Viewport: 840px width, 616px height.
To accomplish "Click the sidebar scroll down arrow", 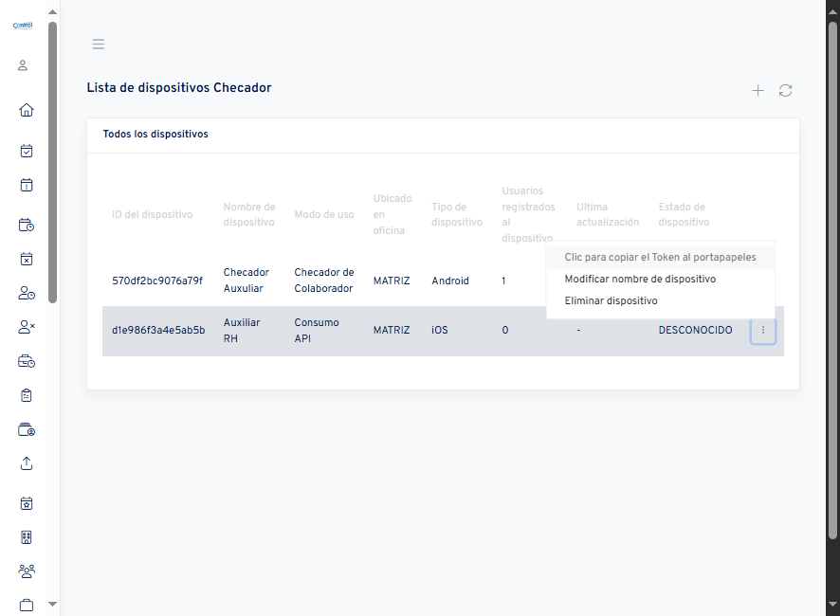I will pos(52,604).
